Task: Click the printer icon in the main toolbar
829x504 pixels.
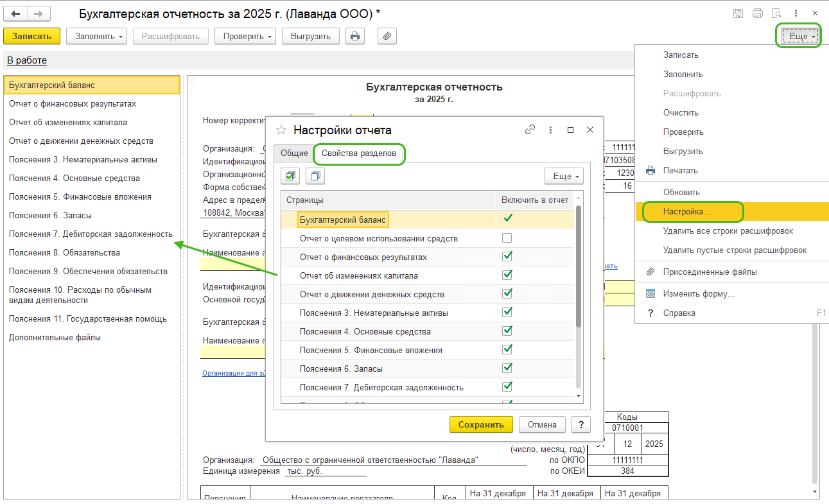Action: 355,36
